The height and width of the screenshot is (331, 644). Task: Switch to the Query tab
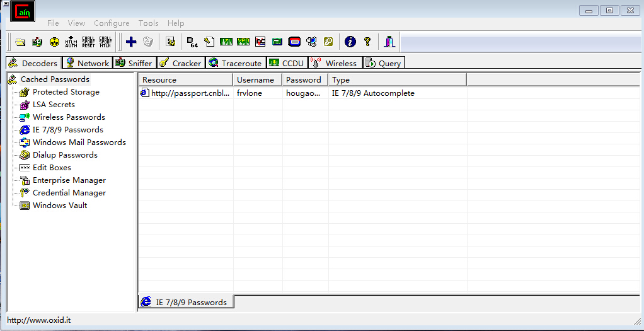coord(384,63)
